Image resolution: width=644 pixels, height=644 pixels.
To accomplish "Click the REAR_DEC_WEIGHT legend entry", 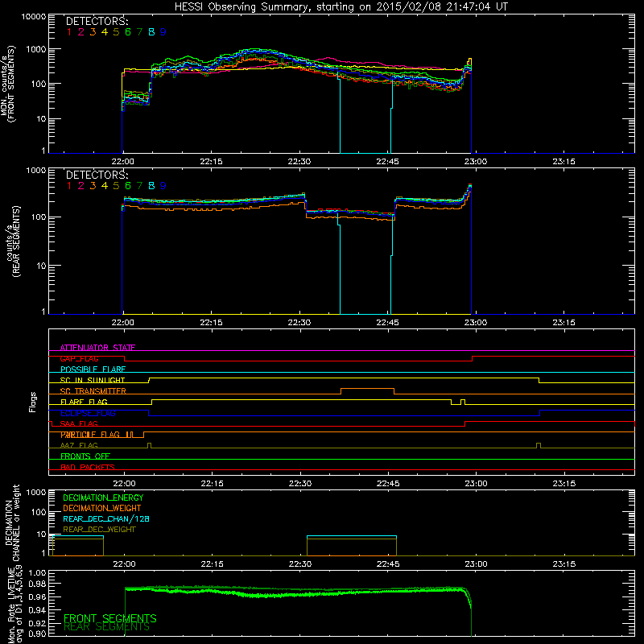I will click(x=99, y=530).
